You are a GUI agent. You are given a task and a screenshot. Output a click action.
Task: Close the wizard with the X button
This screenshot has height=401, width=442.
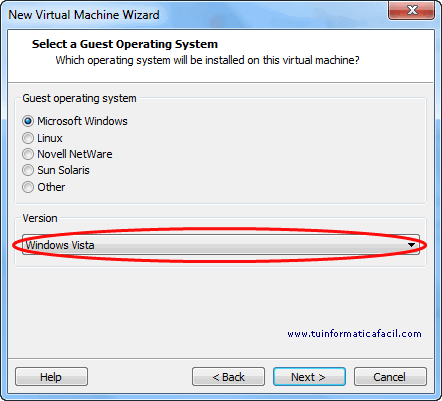(412, 10)
